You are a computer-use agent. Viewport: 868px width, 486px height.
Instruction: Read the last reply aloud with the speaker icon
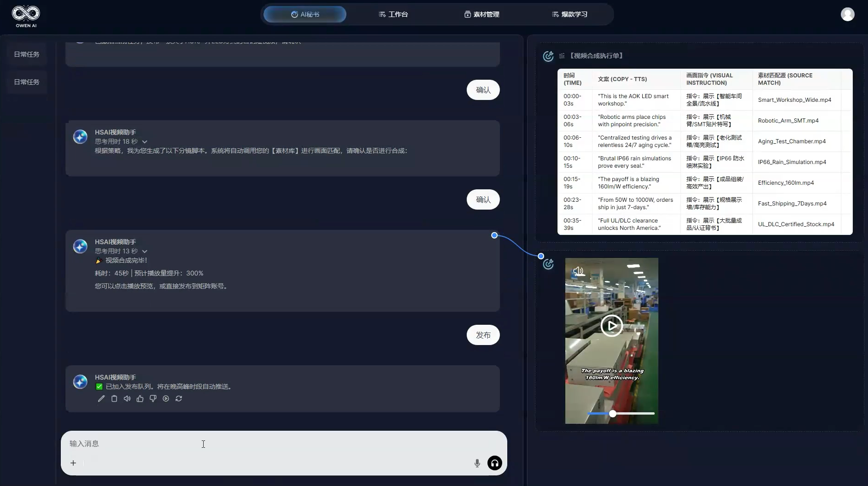click(127, 398)
